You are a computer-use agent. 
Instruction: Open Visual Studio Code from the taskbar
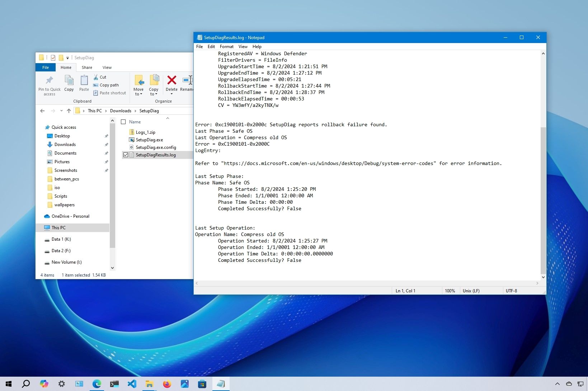pos(132,384)
